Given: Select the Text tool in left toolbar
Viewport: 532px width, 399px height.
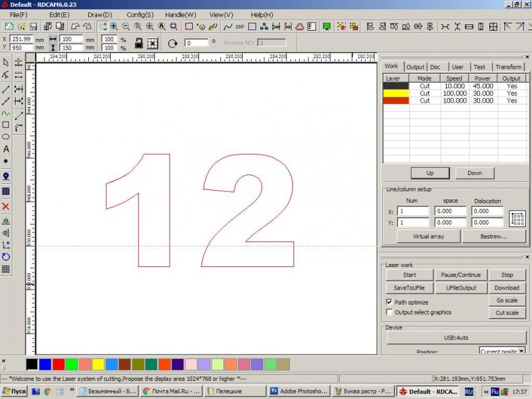Looking at the screenshot, I should [x=6, y=149].
